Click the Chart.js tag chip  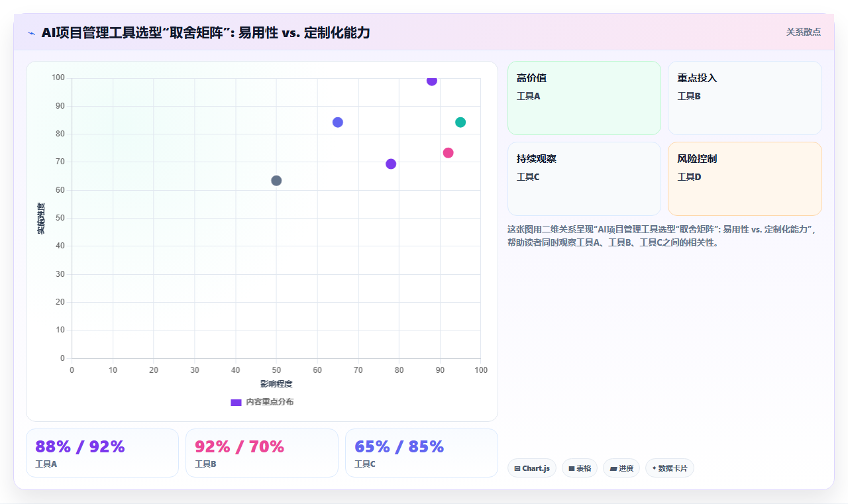[x=532, y=468]
